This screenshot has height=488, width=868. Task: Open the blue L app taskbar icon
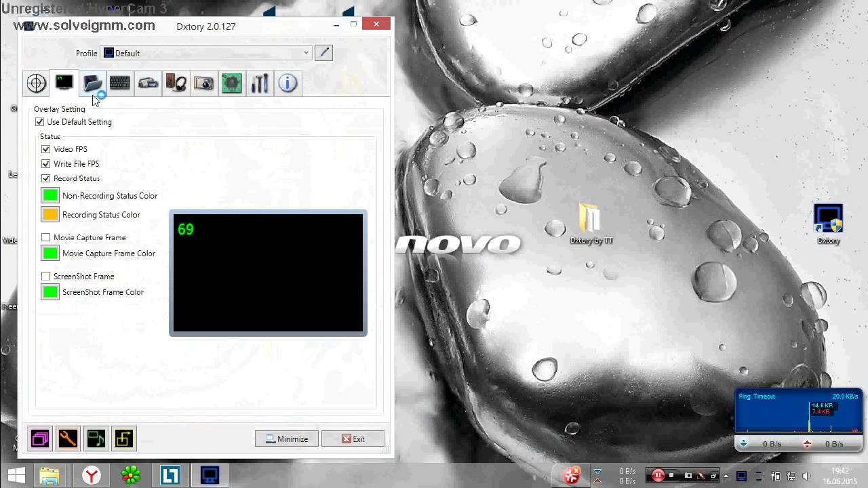click(170, 475)
